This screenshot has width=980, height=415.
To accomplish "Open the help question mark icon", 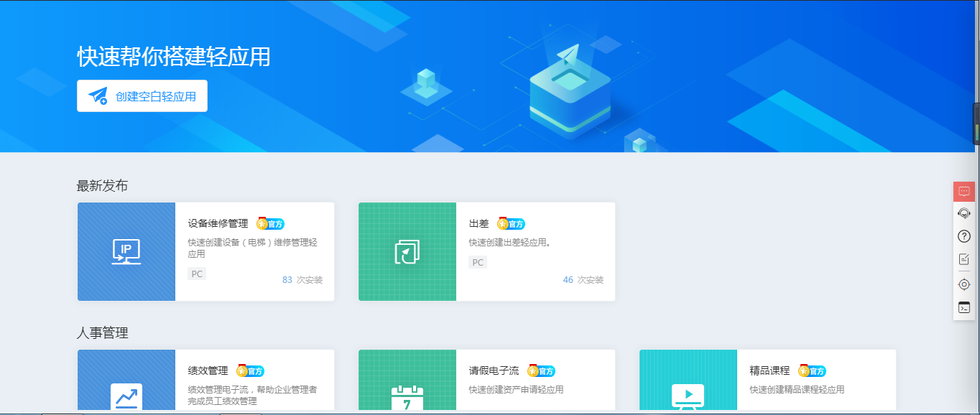I will tap(964, 236).
